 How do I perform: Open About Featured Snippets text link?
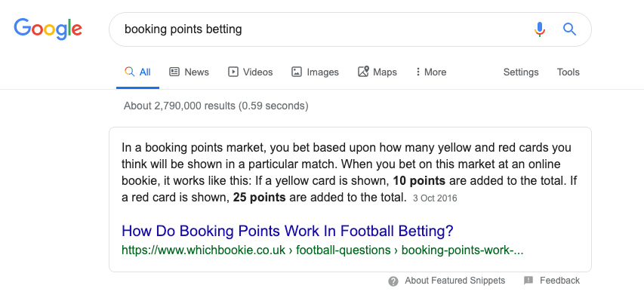(x=455, y=281)
